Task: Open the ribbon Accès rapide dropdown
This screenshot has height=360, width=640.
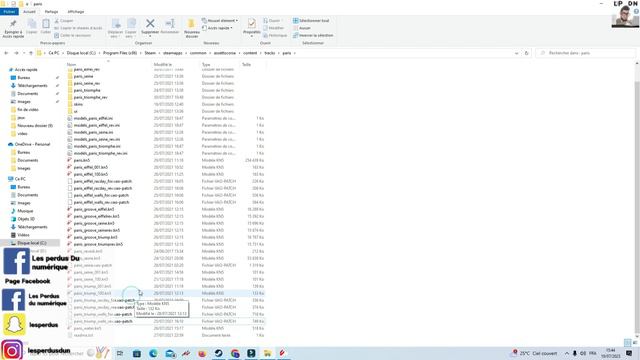Action: point(218,28)
